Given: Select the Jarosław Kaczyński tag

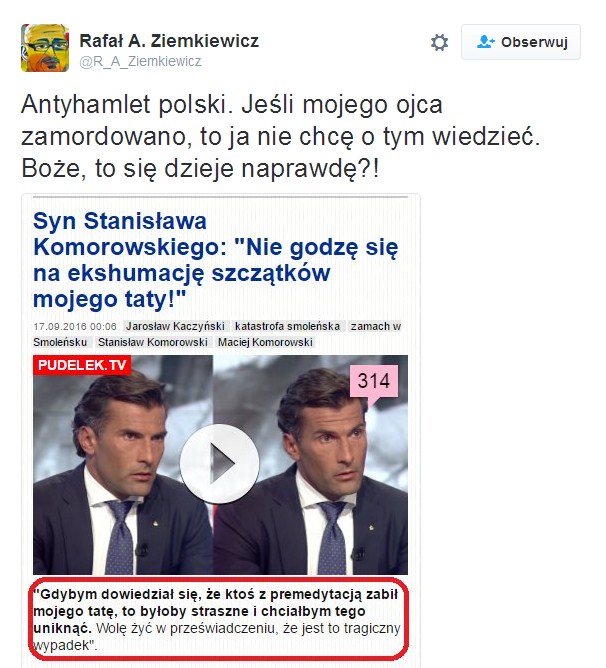Looking at the screenshot, I should click(176, 326).
